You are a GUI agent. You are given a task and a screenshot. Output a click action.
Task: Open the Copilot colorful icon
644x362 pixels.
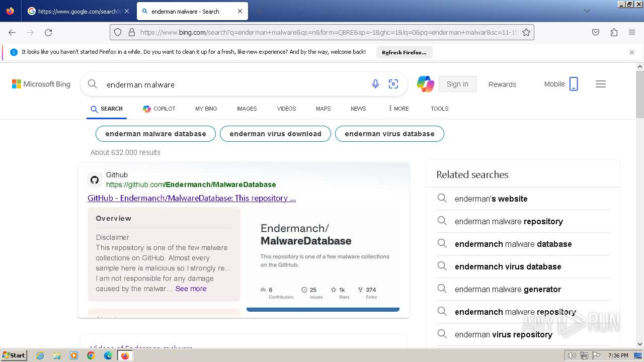point(425,84)
